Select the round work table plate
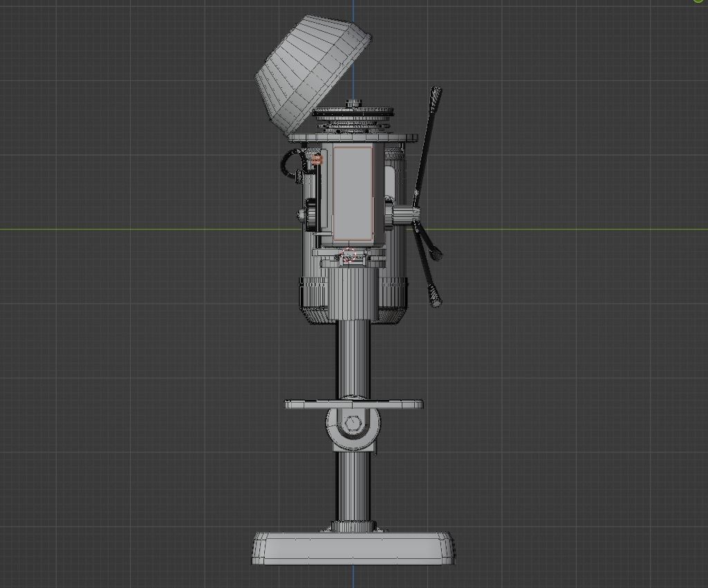708x588 pixels. 353,404
